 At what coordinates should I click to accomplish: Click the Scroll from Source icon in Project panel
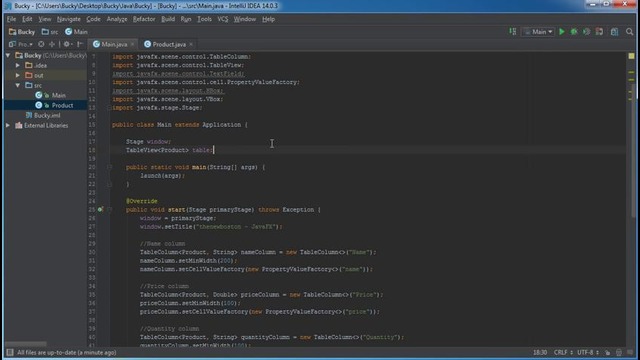pyautogui.click(x=41, y=44)
